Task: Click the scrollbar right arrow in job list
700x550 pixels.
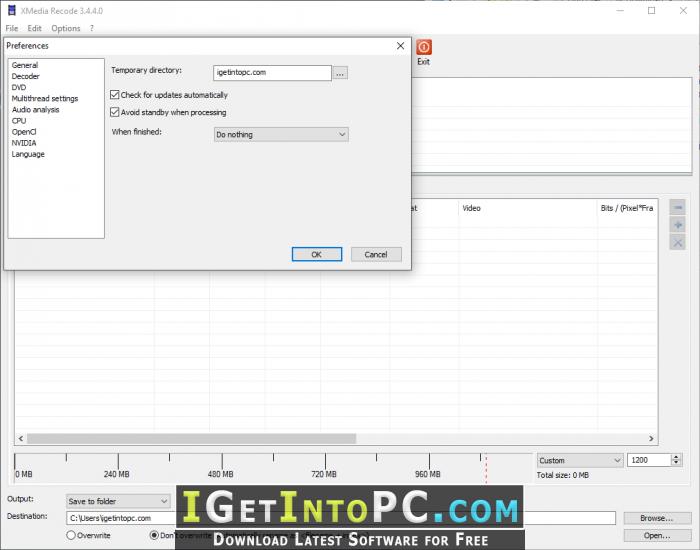Action: (x=651, y=439)
